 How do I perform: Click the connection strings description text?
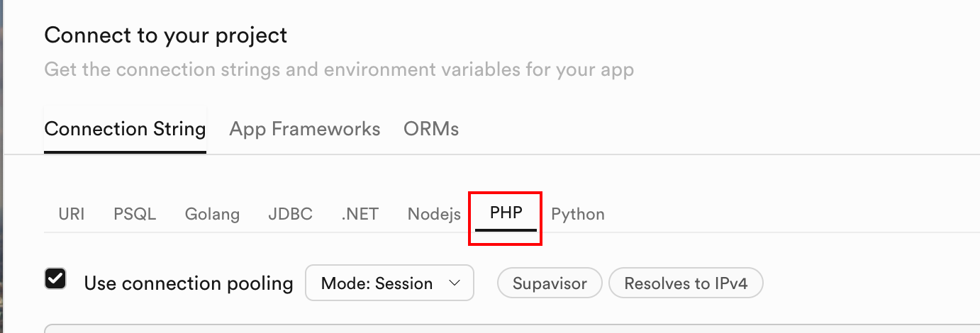coord(339,70)
